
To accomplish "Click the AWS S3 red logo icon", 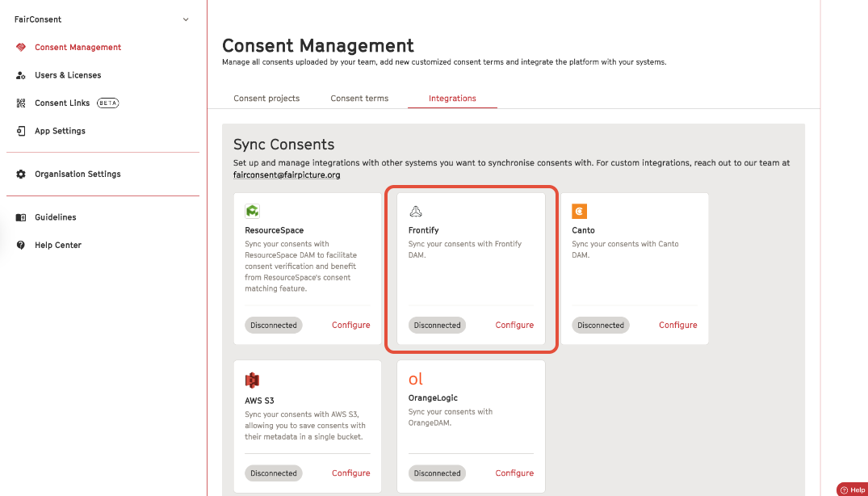I will [x=252, y=380].
